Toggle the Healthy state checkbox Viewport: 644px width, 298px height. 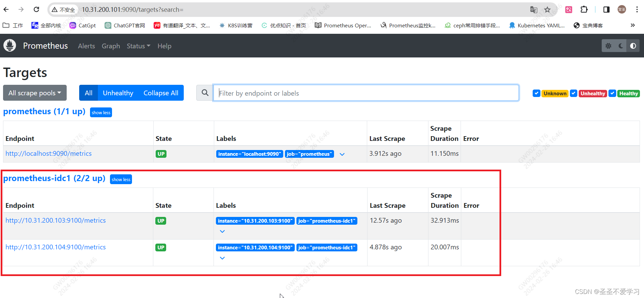[612, 93]
